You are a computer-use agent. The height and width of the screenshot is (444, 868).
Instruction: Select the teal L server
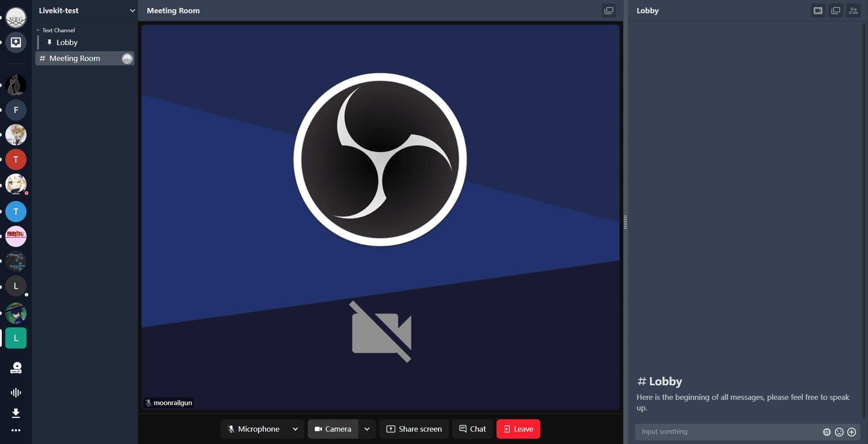[x=16, y=338]
